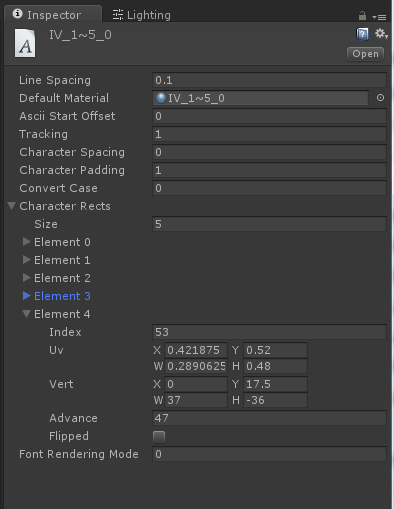
Task: Select the Default Material object field
Action: [260, 98]
